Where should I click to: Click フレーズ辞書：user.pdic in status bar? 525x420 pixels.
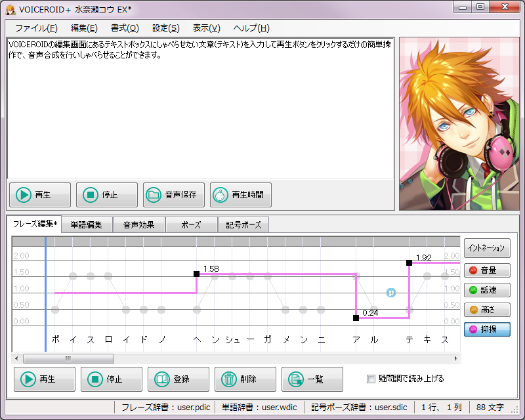coord(166,408)
